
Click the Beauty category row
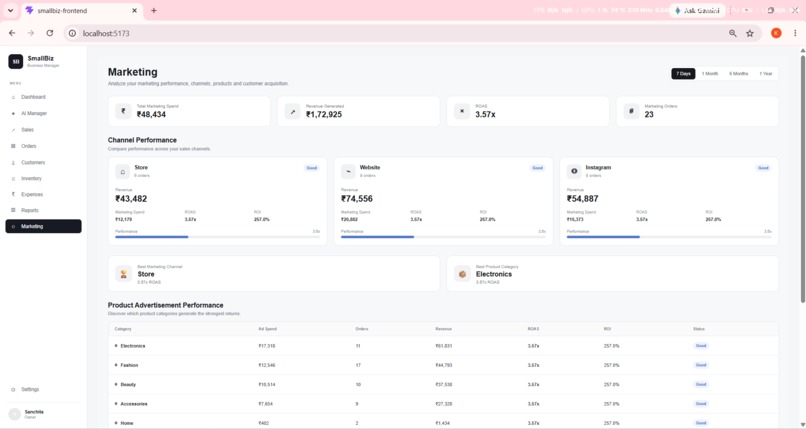pyautogui.click(x=443, y=384)
